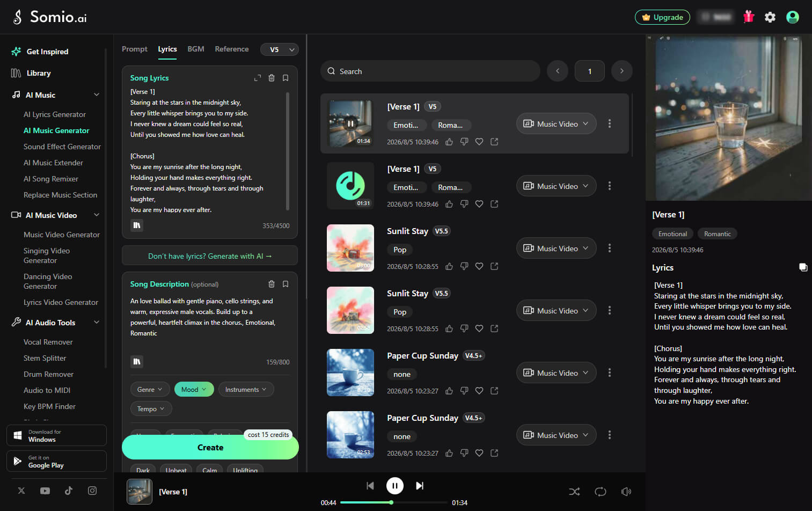Switch to the Reference tab

coord(232,49)
